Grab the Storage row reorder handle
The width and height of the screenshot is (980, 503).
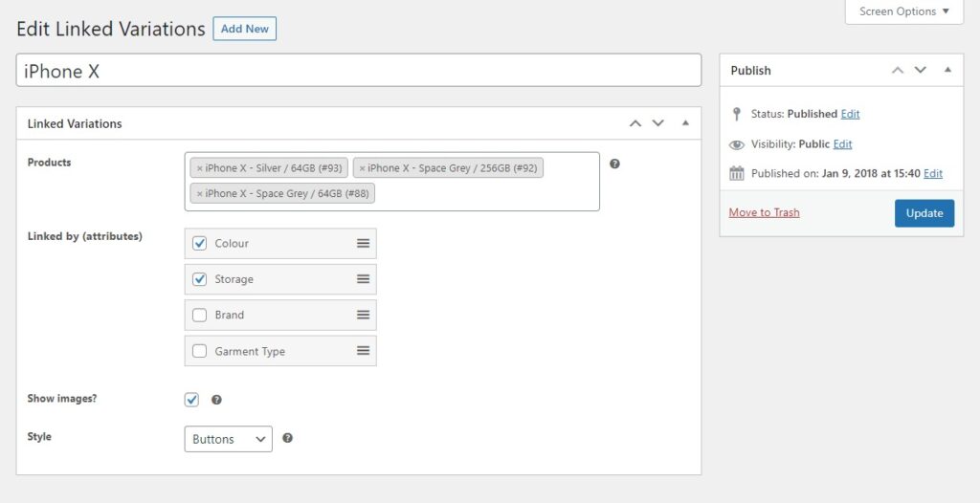(x=363, y=279)
